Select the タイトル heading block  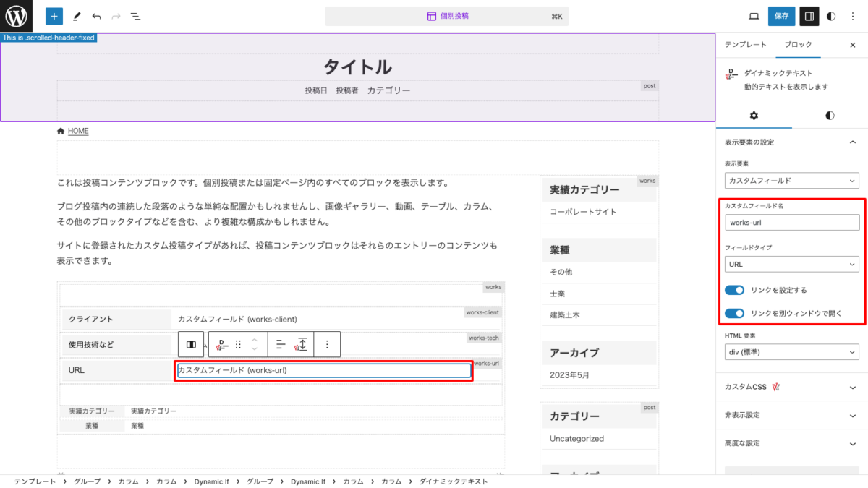[x=357, y=67]
